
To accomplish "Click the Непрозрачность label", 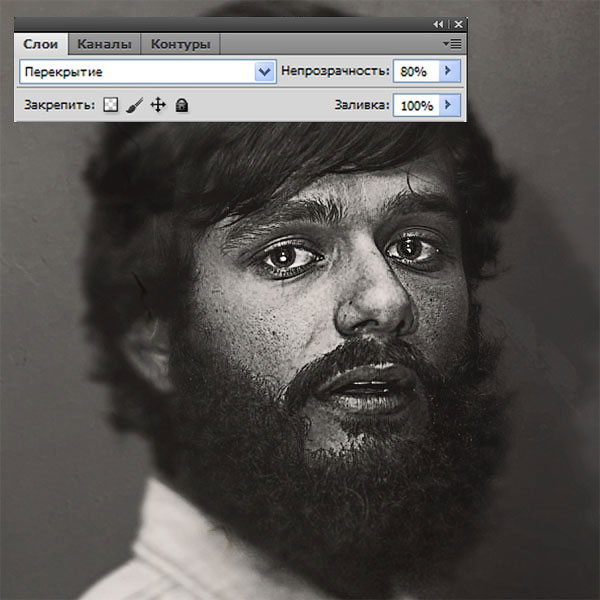I will [335, 71].
